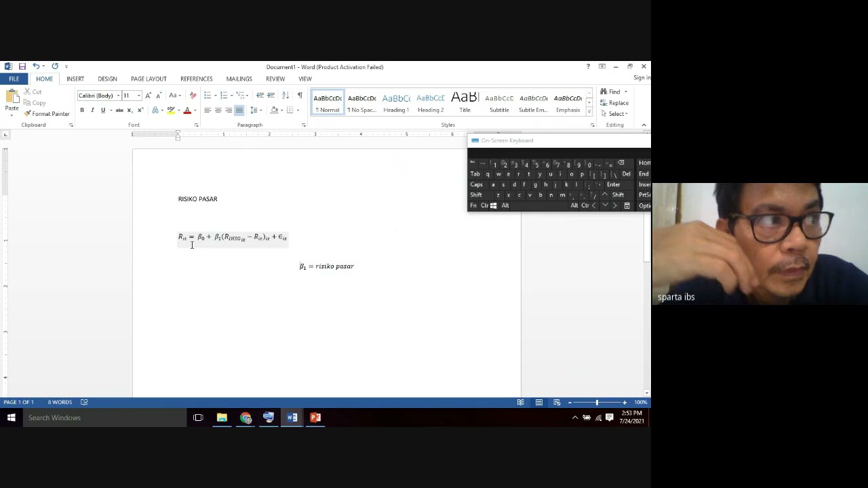Toggle justified text alignment

[x=239, y=110]
